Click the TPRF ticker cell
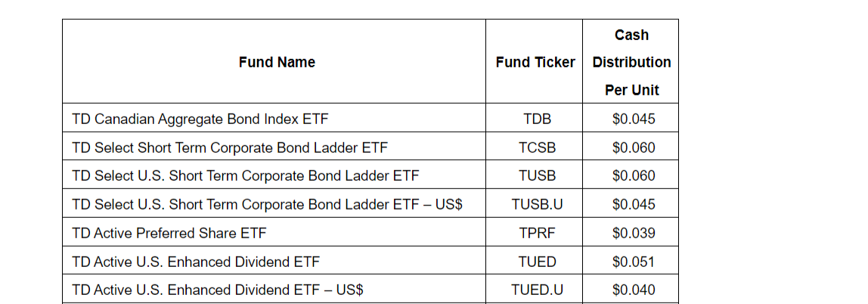The height and width of the screenshot is (304, 868). pyautogui.click(x=537, y=233)
